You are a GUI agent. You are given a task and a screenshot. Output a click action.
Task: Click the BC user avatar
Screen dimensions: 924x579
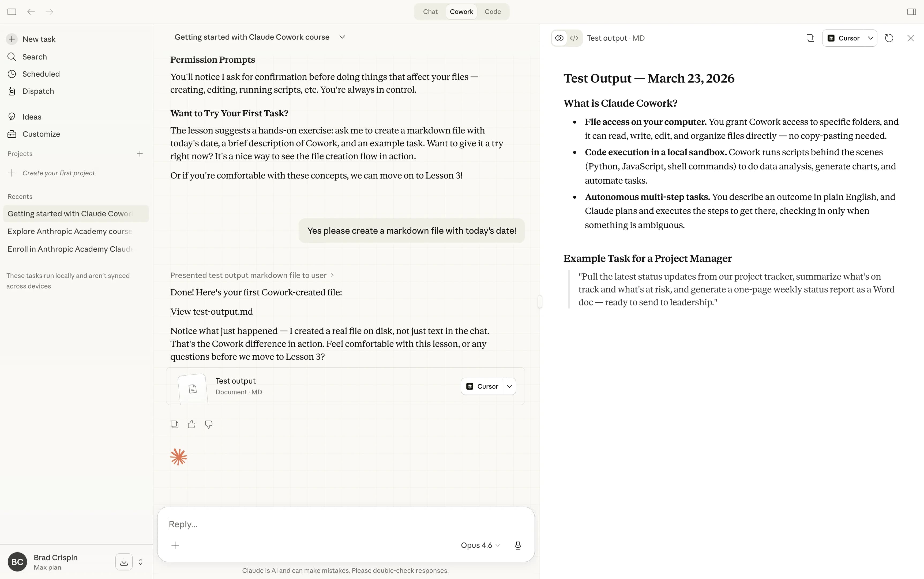tap(17, 562)
